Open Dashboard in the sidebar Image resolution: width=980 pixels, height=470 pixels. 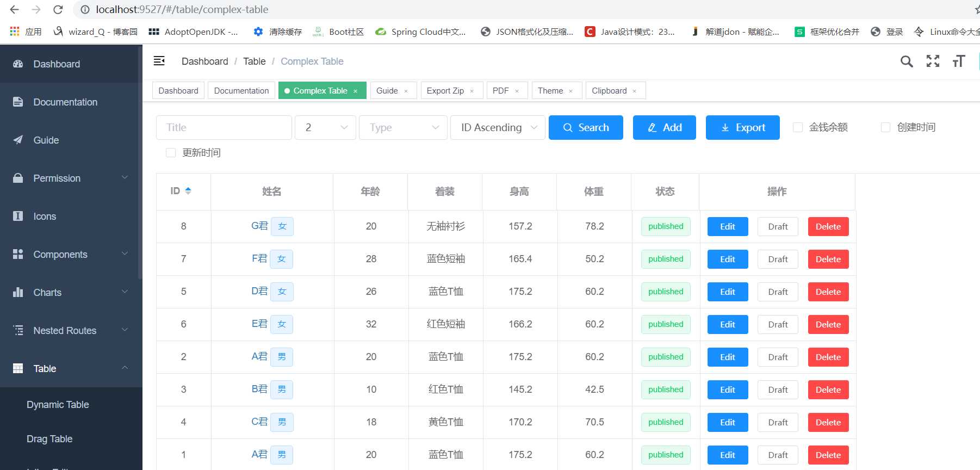pos(71,64)
